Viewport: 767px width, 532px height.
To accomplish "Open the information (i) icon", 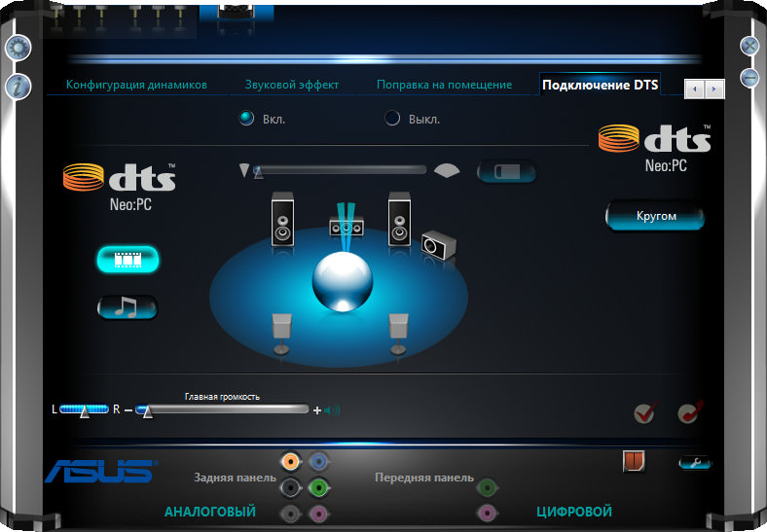I will tap(18, 87).
